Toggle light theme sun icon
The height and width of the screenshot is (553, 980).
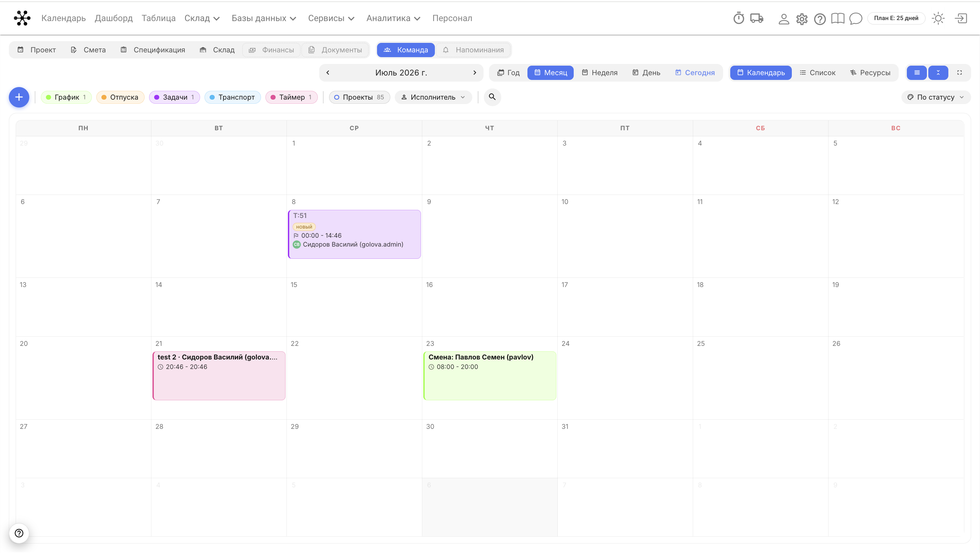(x=938, y=18)
